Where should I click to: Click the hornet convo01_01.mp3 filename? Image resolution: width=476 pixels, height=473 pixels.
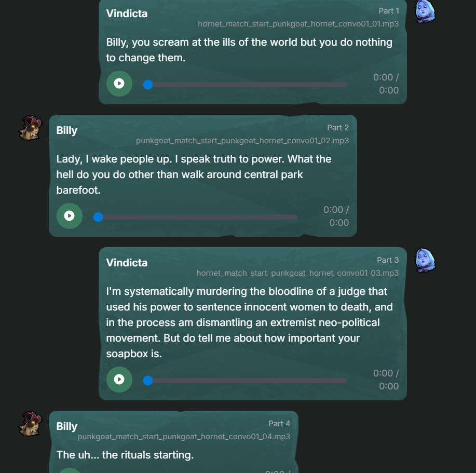click(298, 24)
